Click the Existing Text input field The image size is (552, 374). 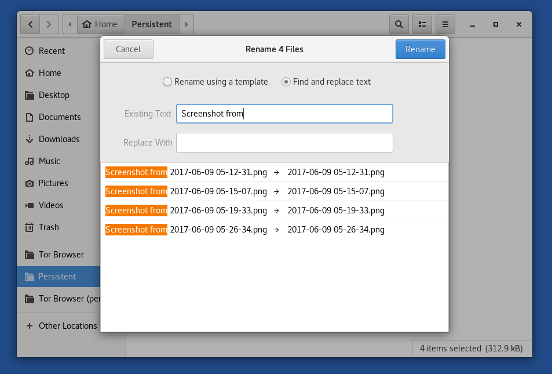284,113
